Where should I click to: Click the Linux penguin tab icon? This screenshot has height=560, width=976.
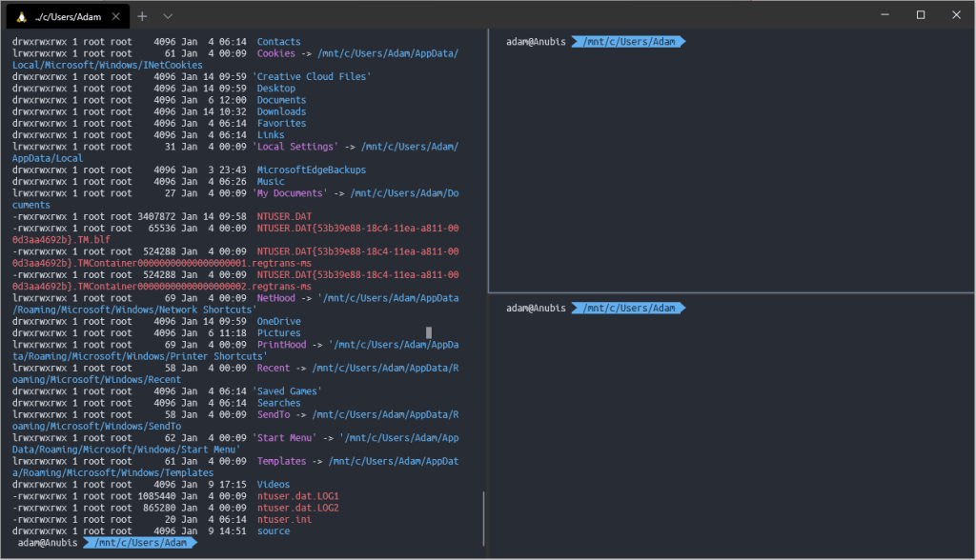pyautogui.click(x=21, y=17)
